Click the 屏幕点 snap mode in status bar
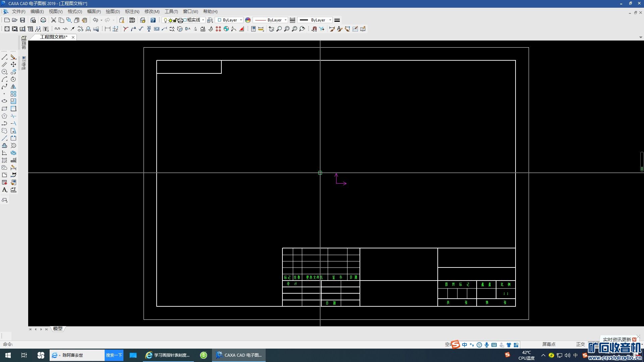The height and width of the screenshot is (362, 644). 549,344
